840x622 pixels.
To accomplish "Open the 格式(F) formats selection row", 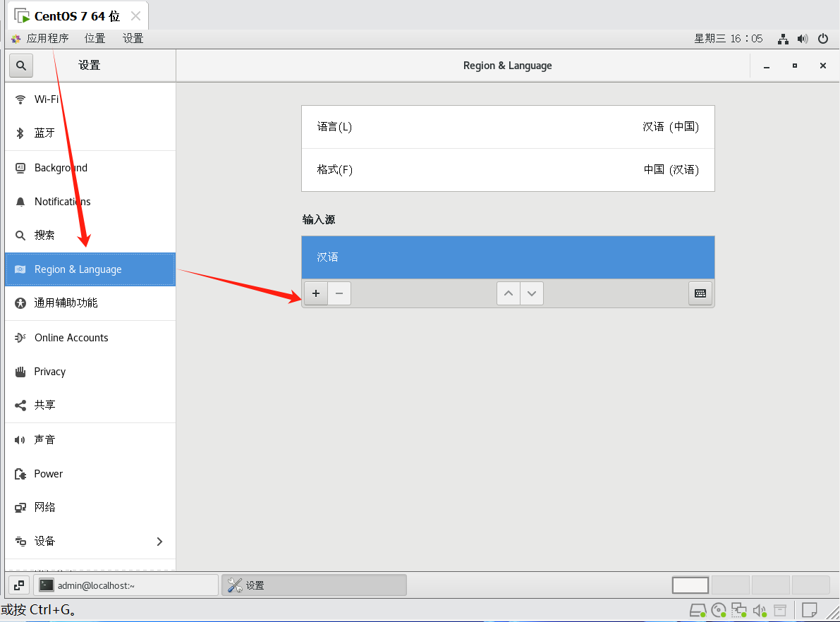I will (x=508, y=170).
